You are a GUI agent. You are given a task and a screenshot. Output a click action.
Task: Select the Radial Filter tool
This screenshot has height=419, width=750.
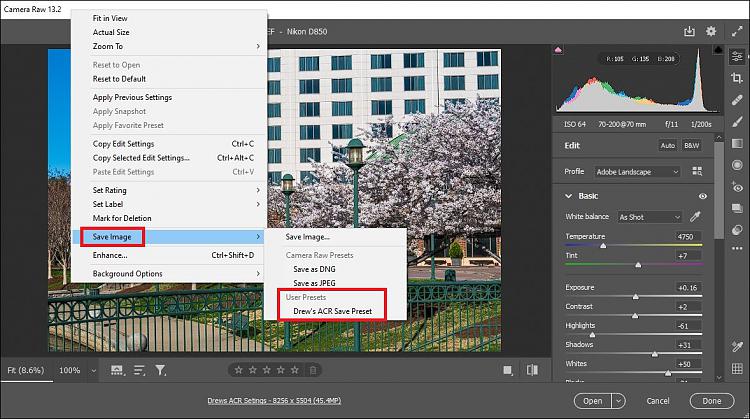click(737, 165)
